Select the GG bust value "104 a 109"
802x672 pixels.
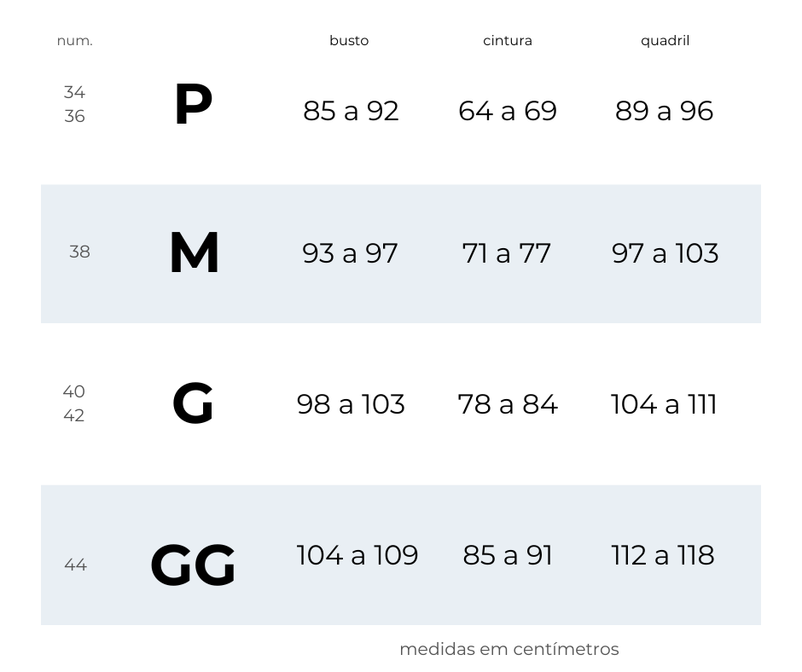(357, 555)
